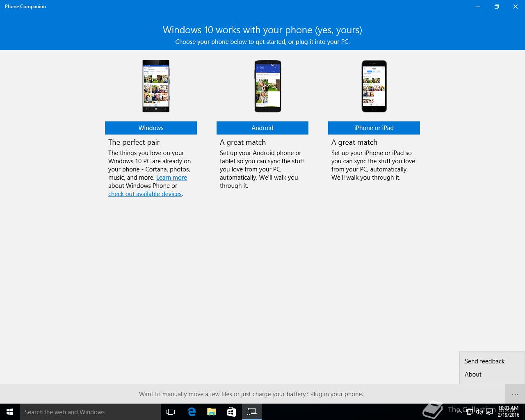This screenshot has width=525, height=420.
Task: Click the Windows phone picture
Action: coord(156,86)
